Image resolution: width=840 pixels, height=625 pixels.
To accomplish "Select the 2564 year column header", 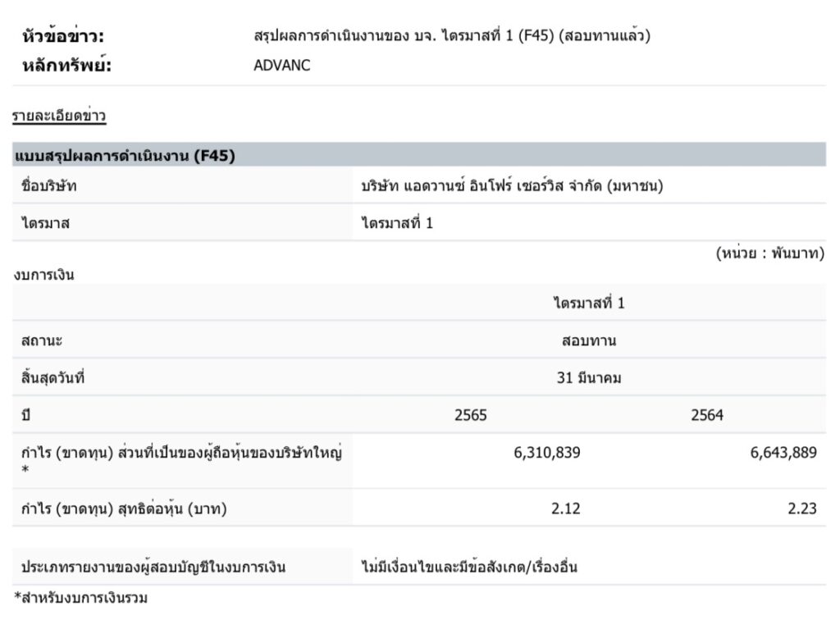I will click(x=707, y=416).
